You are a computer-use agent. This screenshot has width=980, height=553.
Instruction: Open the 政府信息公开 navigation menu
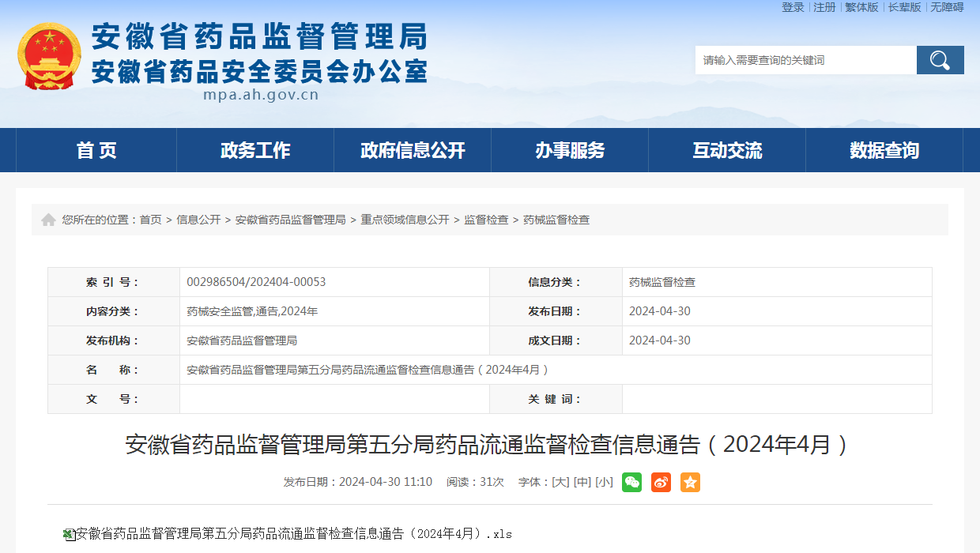click(x=413, y=150)
